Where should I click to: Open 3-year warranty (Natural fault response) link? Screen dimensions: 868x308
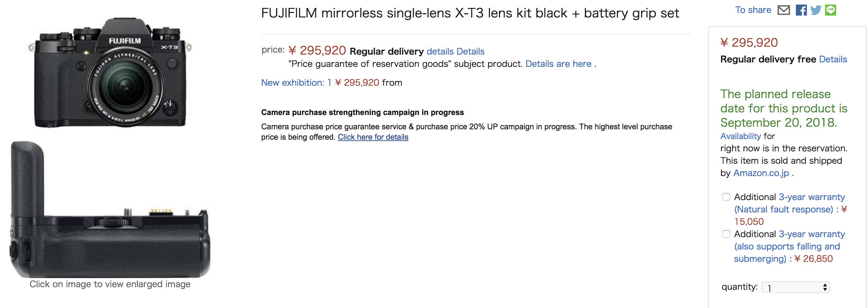pyautogui.click(x=790, y=203)
